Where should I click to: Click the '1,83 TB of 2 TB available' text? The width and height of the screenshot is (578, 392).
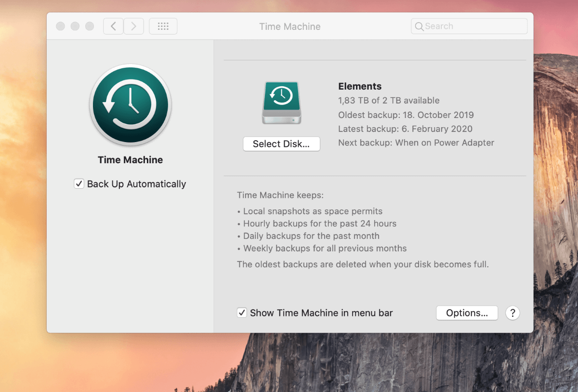click(x=389, y=101)
